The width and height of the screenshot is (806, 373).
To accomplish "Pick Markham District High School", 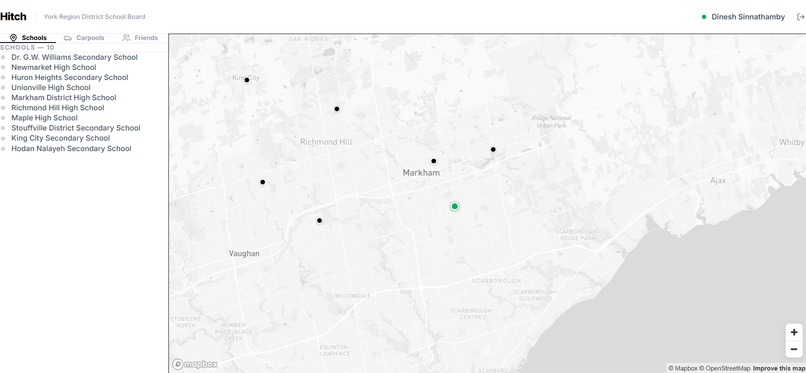I will tap(63, 98).
